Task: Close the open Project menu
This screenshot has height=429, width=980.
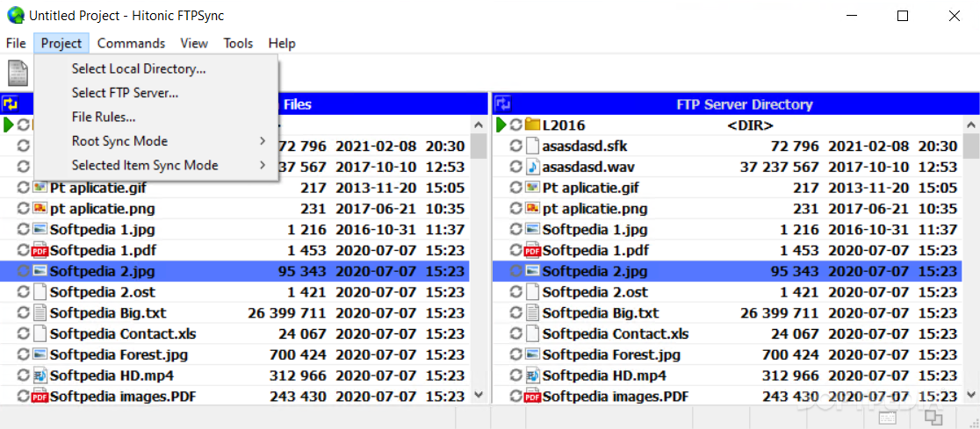Action: (61, 43)
